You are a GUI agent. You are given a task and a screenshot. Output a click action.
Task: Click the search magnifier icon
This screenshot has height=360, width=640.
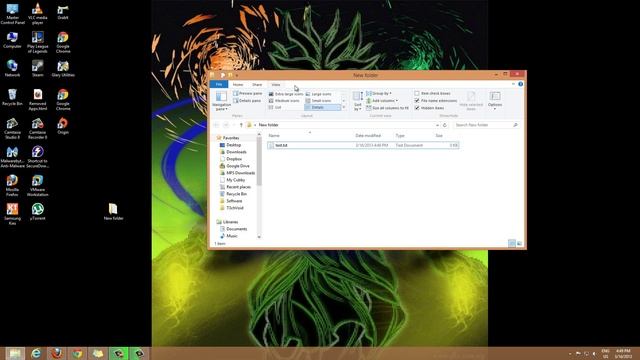516,125
